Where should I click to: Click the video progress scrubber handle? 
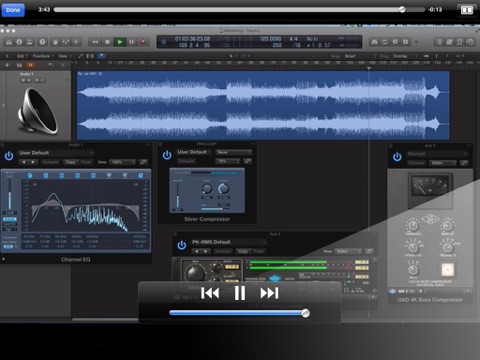click(402, 9)
